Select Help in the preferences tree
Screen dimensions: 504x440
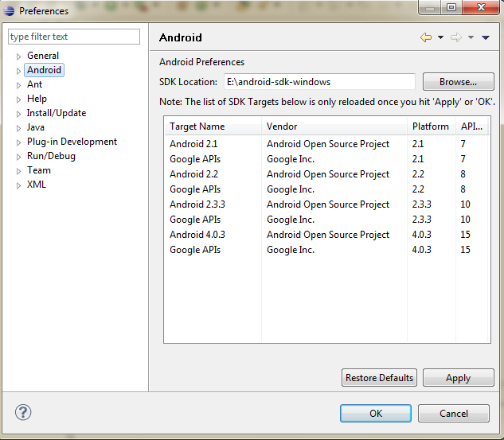(x=37, y=99)
